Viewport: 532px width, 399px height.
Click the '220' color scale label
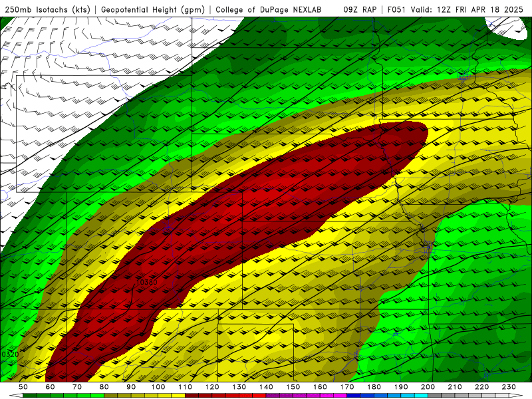click(x=481, y=387)
